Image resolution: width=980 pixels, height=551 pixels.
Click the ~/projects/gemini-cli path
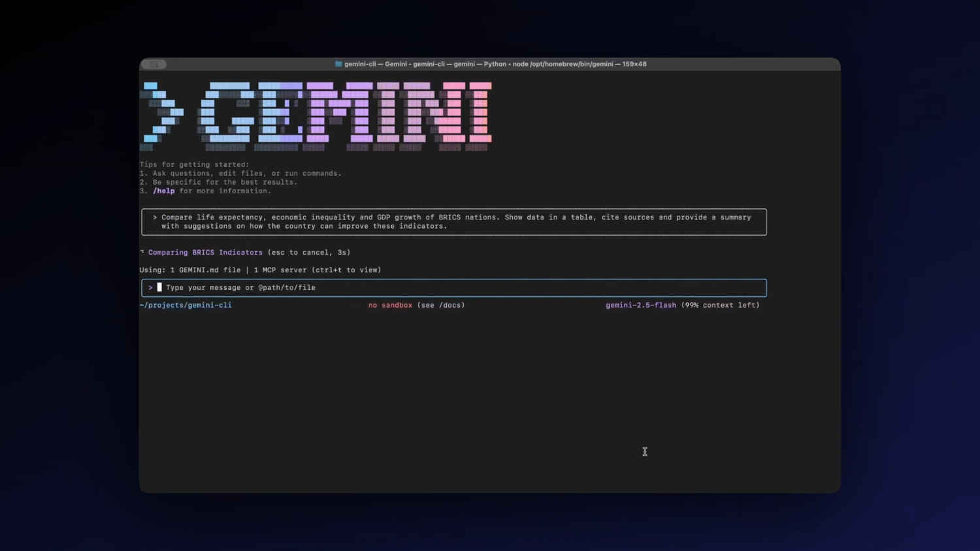pyautogui.click(x=186, y=305)
